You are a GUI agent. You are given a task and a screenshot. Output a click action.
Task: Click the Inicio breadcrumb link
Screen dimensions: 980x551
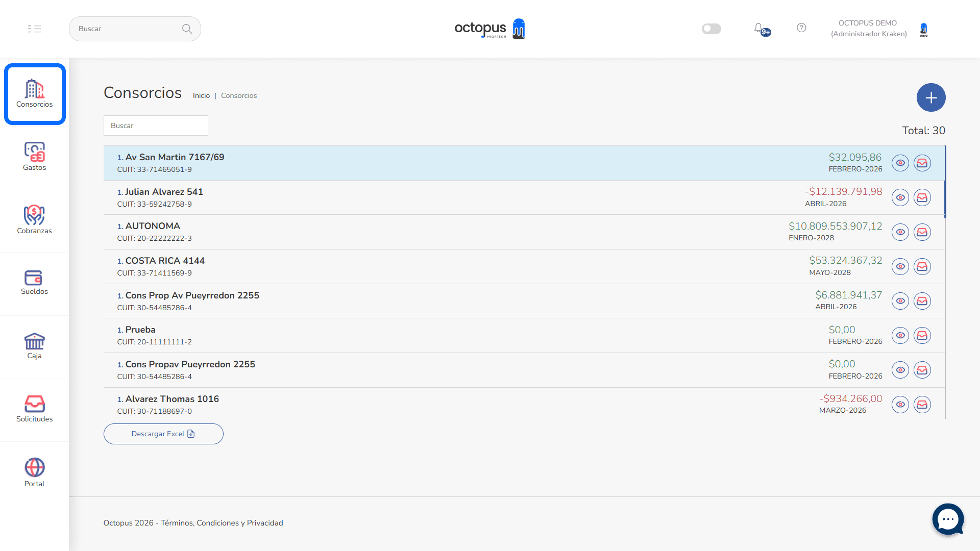[x=201, y=95]
